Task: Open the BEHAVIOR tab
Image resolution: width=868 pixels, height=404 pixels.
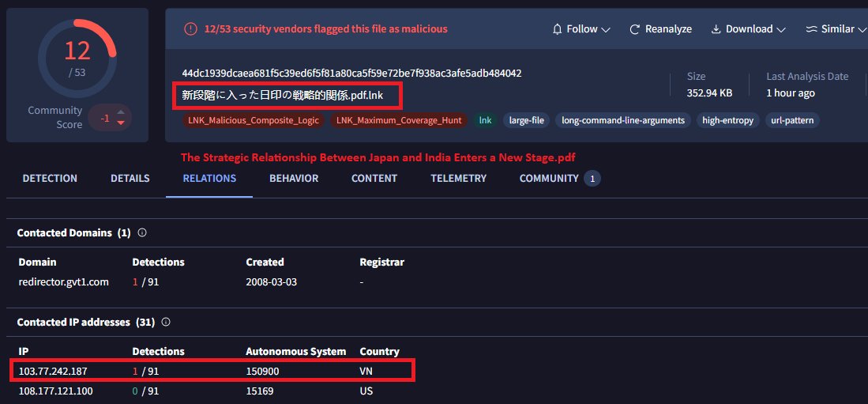Action: [294, 179]
